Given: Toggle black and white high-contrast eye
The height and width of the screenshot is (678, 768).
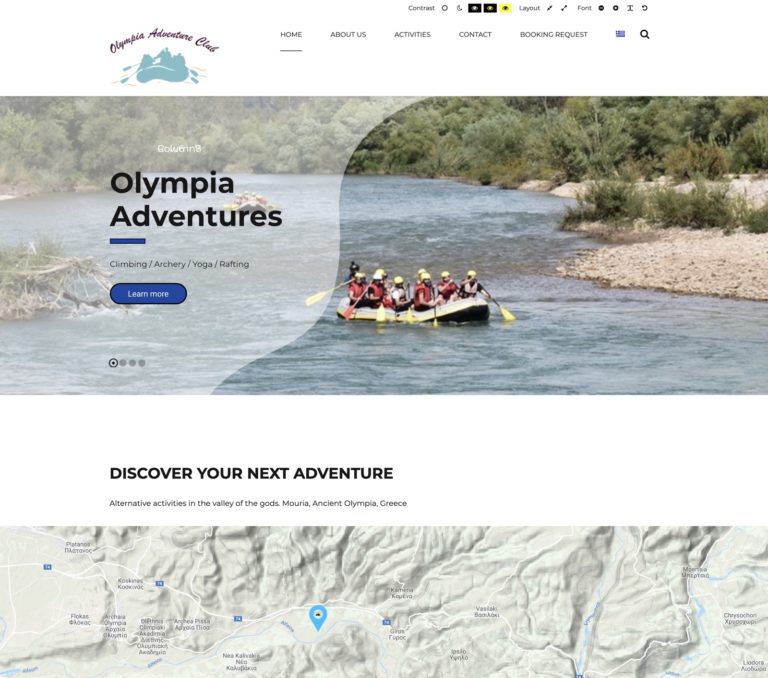Looking at the screenshot, I should pyautogui.click(x=475, y=8).
